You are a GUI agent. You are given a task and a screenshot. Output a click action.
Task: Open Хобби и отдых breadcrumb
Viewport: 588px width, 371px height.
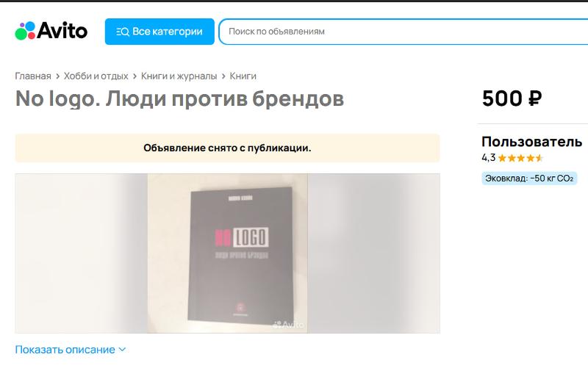pos(96,76)
